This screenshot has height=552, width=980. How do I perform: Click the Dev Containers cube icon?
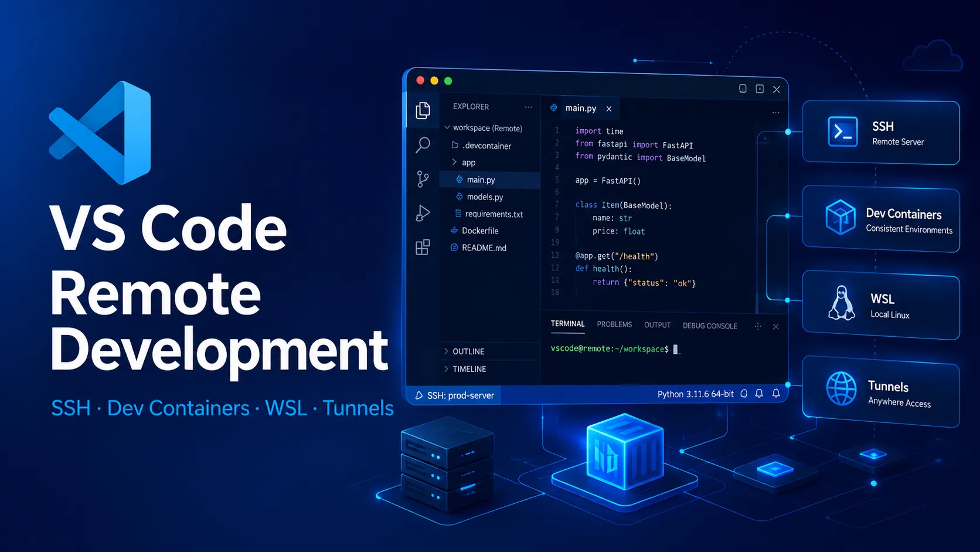841,217
